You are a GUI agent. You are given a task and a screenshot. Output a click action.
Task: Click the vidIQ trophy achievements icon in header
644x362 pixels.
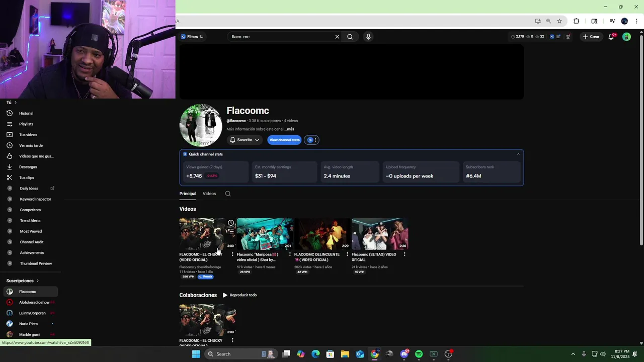[568, 37]
